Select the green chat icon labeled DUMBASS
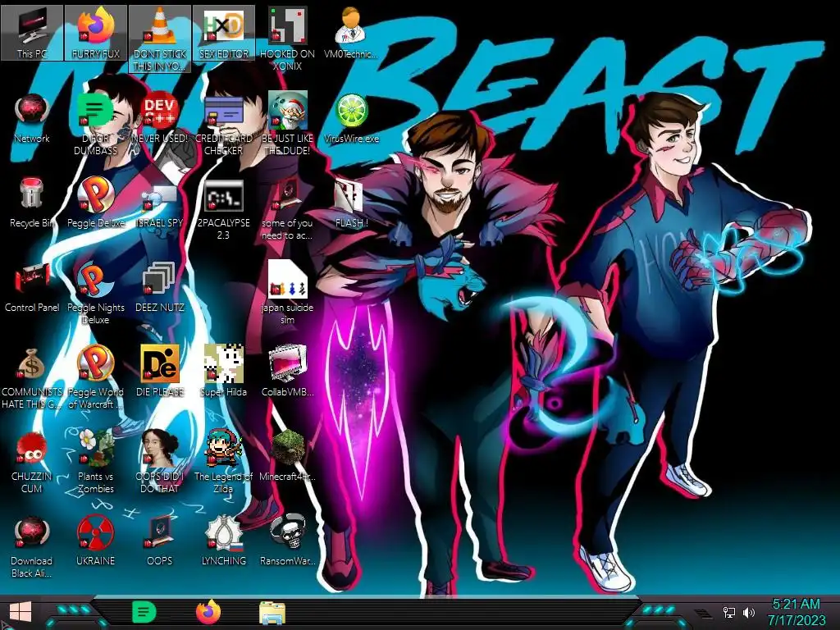 [x=96, y=123]
